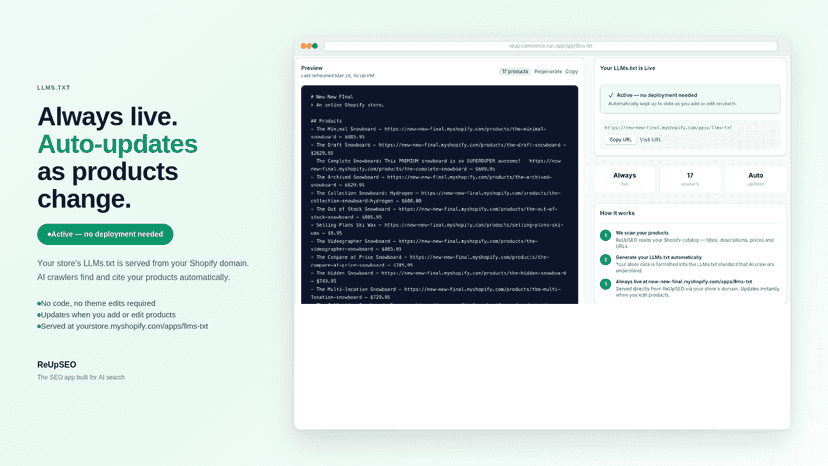Viewport: 828px width, 466px height.
Task: Click the '## Products' line in code preview
Action: [326, 121]
